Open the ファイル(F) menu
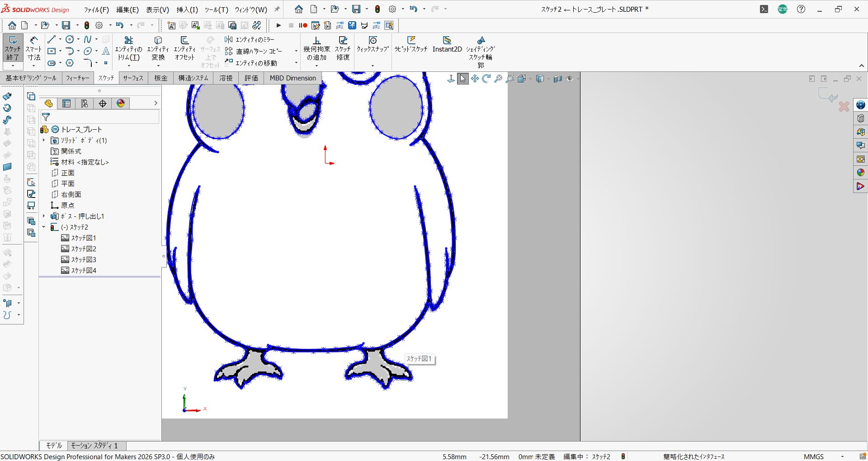The image size is (868, 461). coord(96,9)
